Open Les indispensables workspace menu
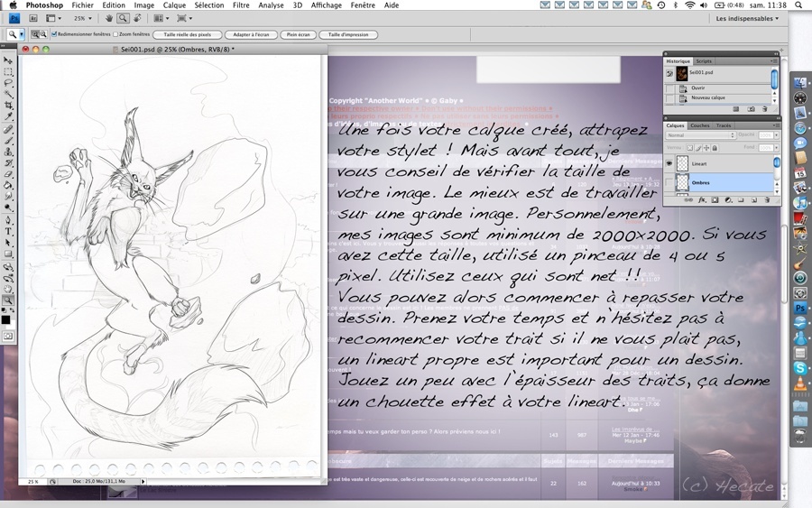Viewport: 812px width, 508px height. tap(747, 18)
